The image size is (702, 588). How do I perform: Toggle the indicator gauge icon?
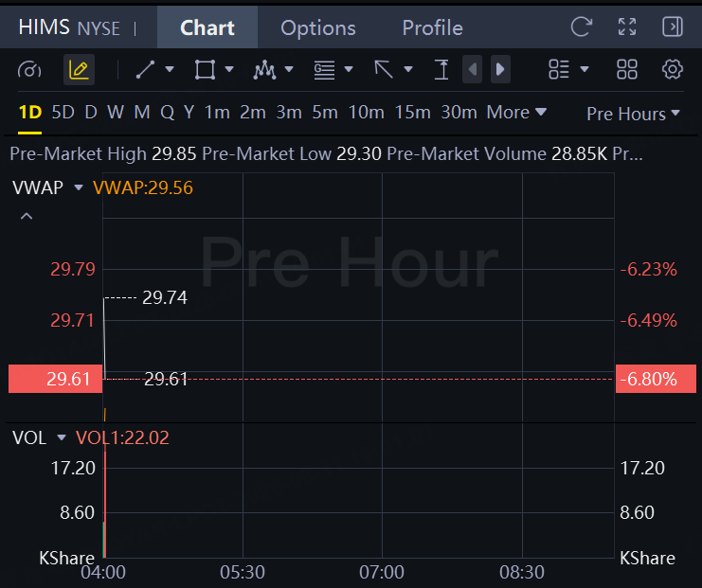coord(29,70)
